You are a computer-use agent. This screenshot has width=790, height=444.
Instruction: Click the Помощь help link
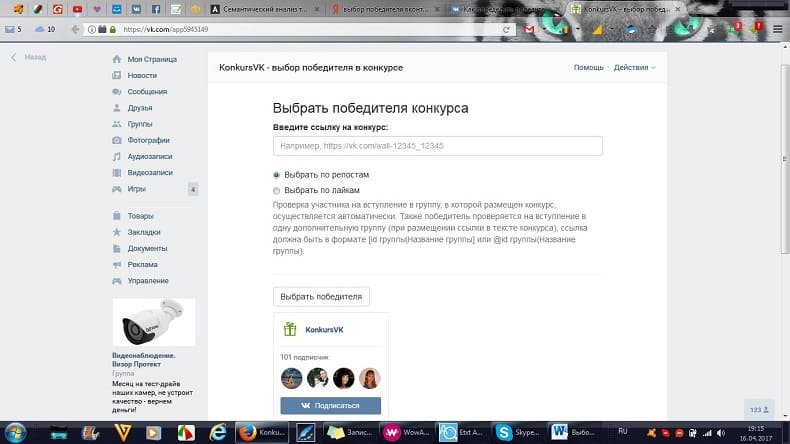click(x=587, y=67)
